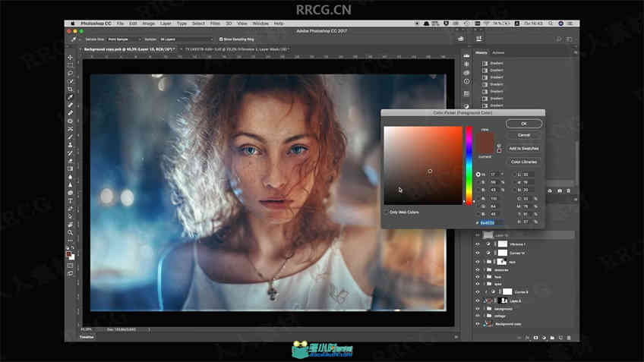Click the link layers icon in Layers panel
The width and height of the screenshot is (644, 362).
click(x=519, y=338)
